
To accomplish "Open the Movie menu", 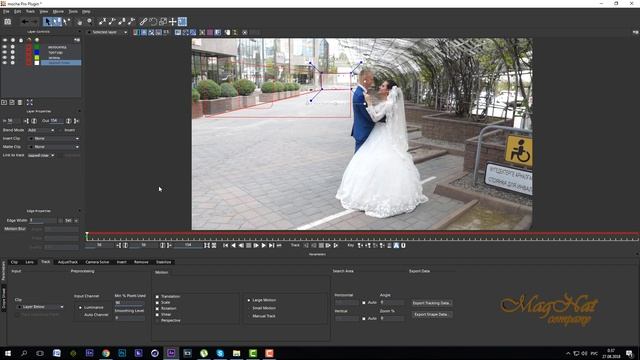I will (x=58, y=11).
